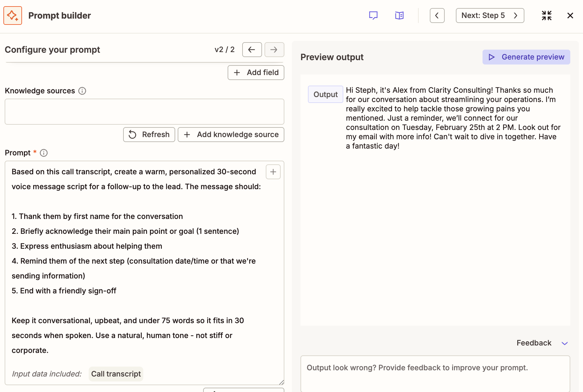Click the Prompt builder sparkle logo
The height and width of the screenshot is (392, 583).
coord(13,15)
